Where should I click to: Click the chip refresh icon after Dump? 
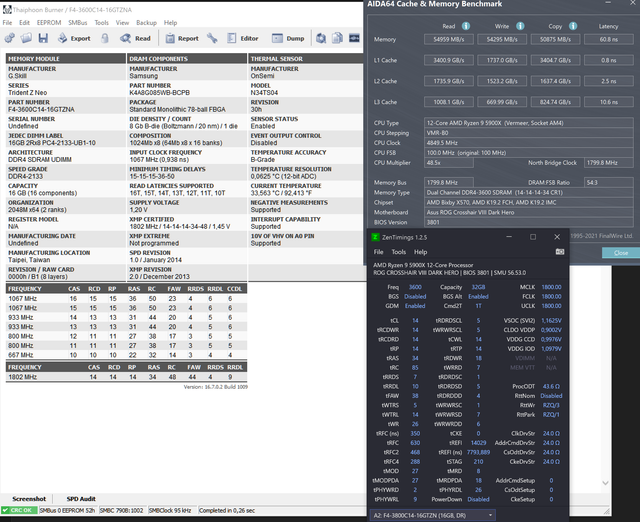(x=321, y=38)
